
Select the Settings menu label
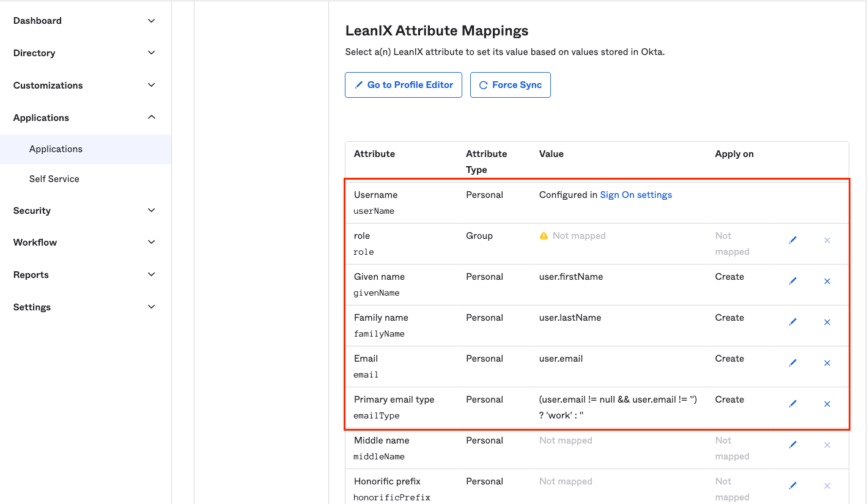tap(32, 307)
